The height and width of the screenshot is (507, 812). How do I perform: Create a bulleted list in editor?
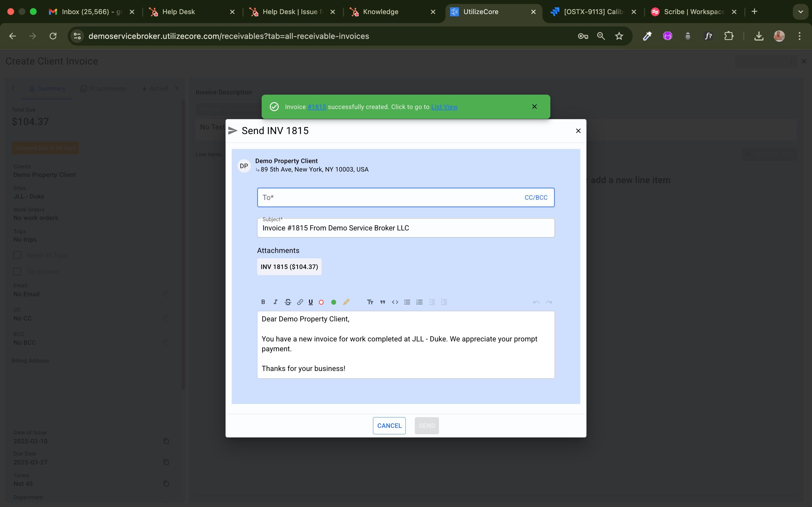click(407, 302)
